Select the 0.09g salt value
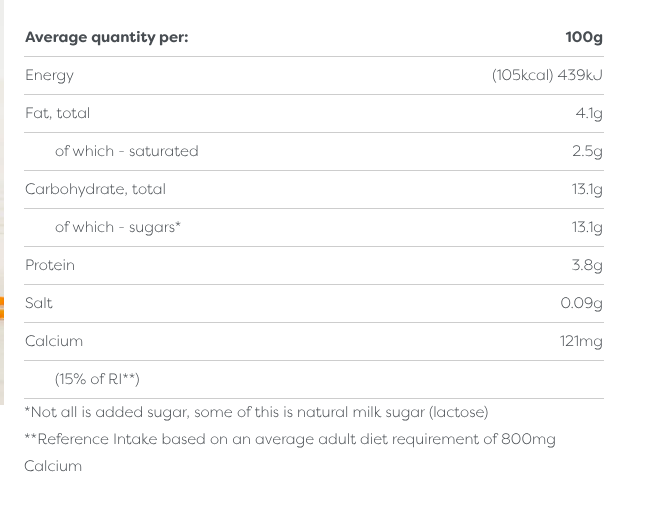The image size is (660, 505). tap(581, 303)
